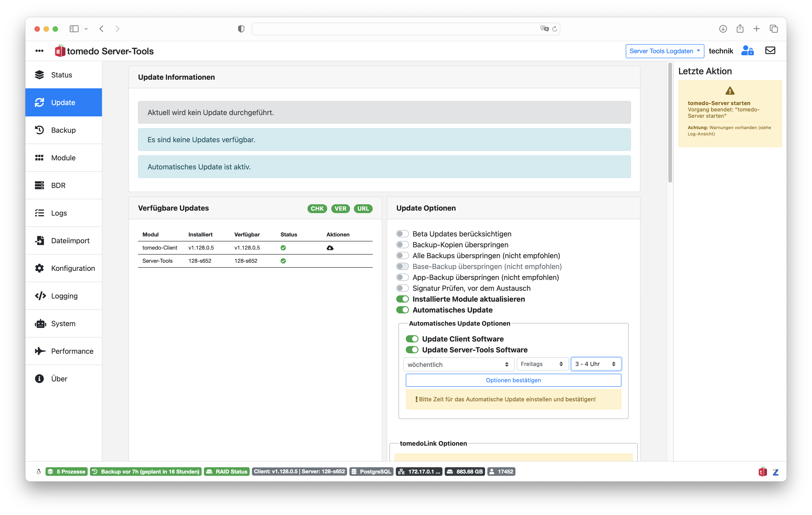
Task: Click the 883.68 GB disk badge
Action: click(x=465, y=472)
